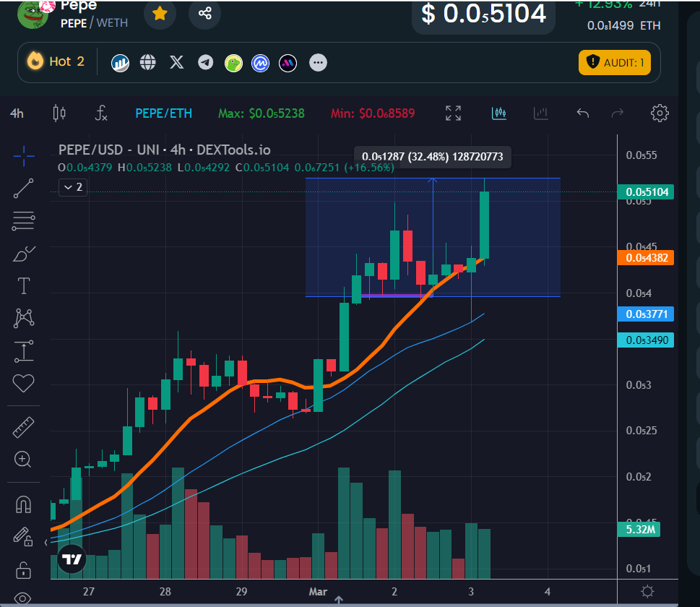Open time axis settings sun icon
700x607 pixels.
click(647, 591)
